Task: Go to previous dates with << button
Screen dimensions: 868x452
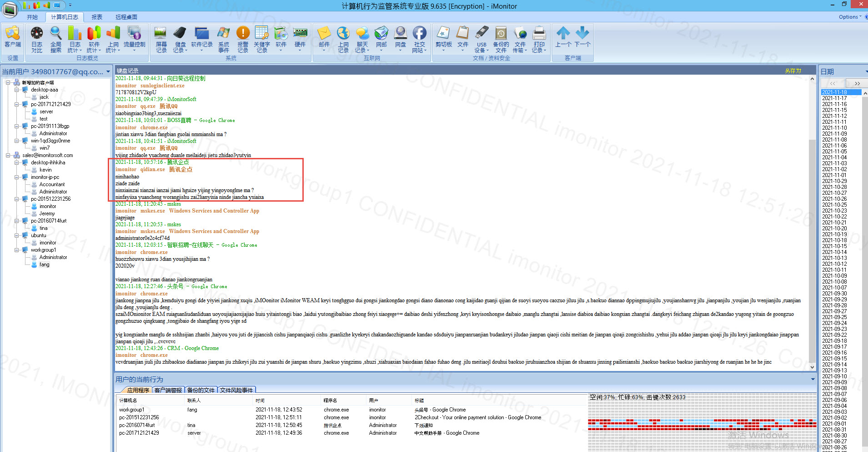Action: coord(833,83)
